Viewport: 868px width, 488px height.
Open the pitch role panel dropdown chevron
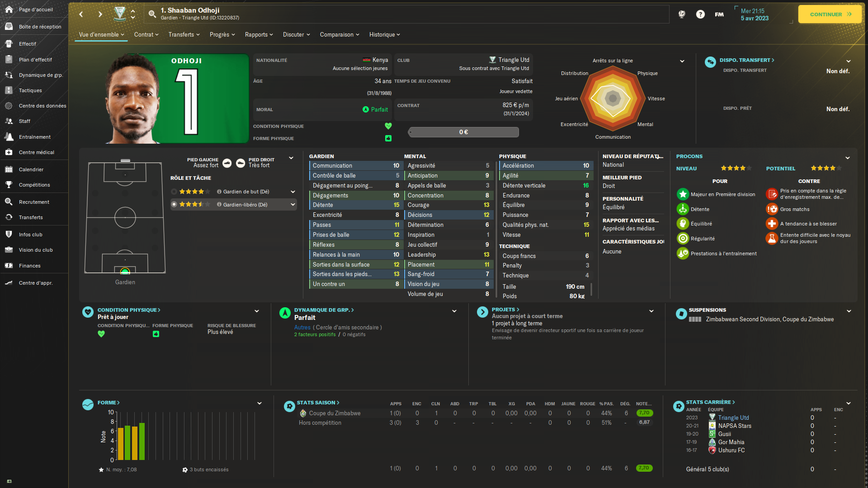pos(291,158)
